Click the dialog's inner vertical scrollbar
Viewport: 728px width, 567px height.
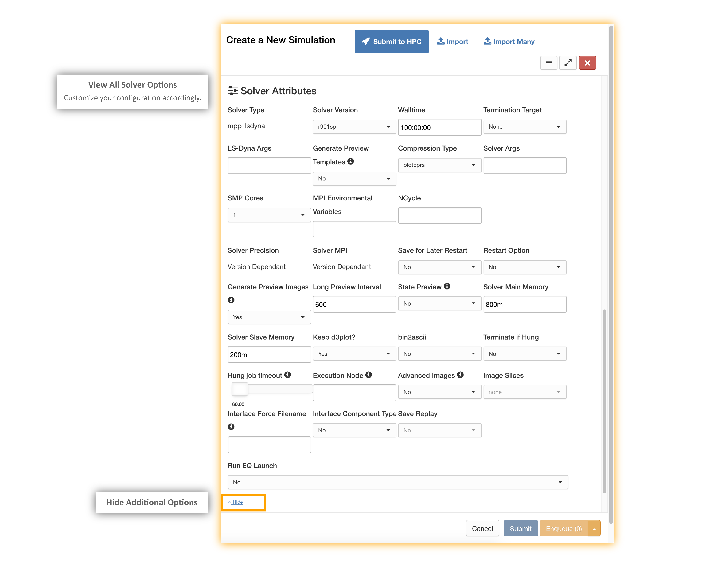pyautogui.click(x=604, y=401)
